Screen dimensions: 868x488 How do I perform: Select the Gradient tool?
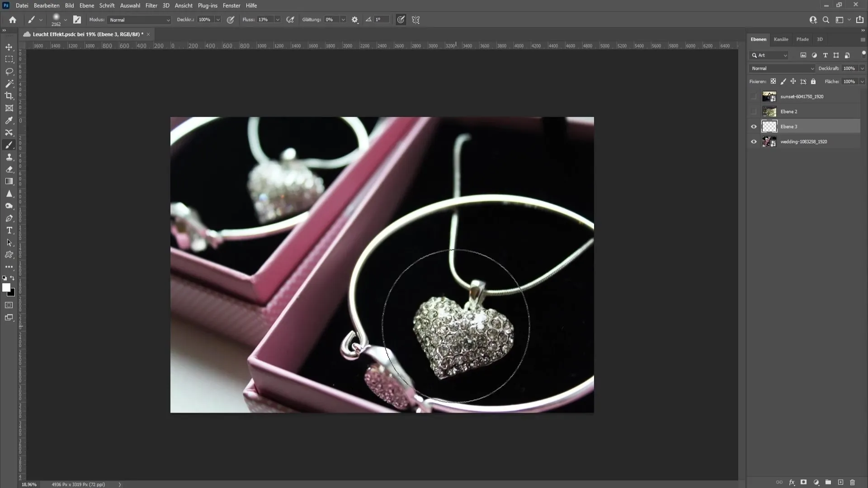coord(9,182)
